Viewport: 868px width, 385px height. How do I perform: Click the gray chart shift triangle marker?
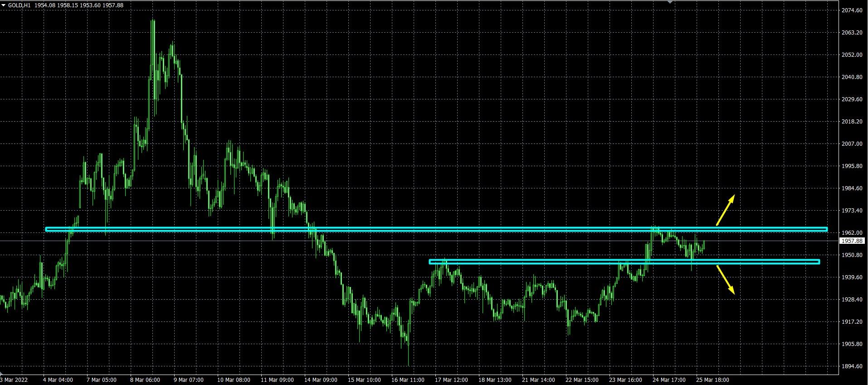pos(670,2)
